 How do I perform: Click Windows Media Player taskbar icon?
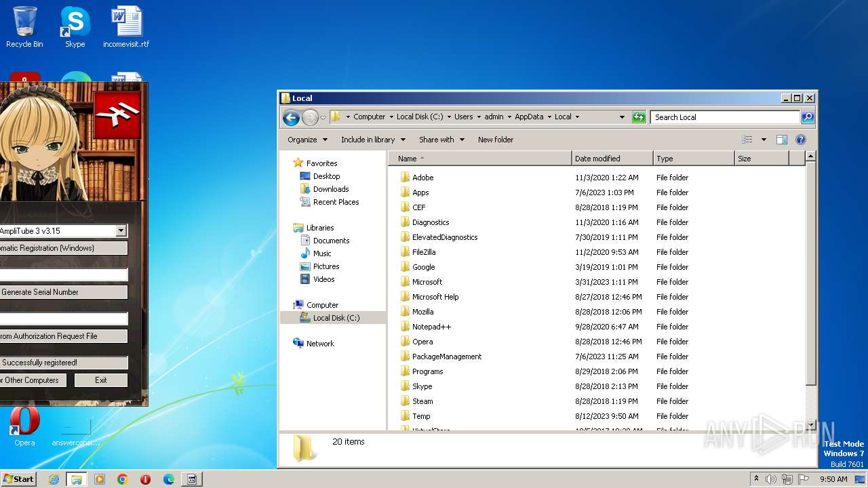(100, 479)
